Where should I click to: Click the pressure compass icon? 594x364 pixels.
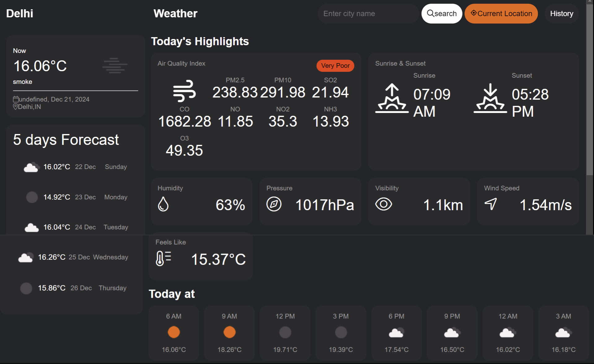(274, 204)
